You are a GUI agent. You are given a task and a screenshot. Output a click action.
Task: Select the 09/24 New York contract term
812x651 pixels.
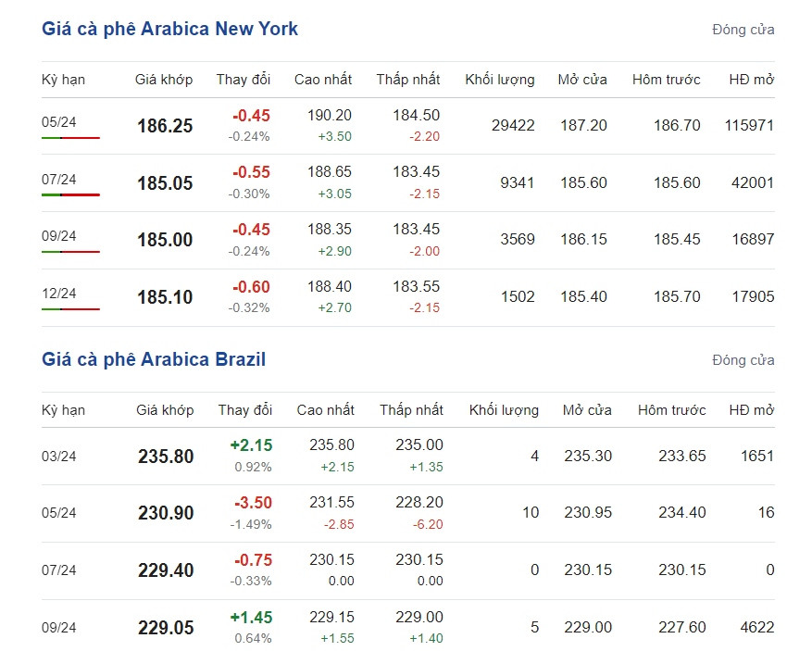(x=58, y=236)
